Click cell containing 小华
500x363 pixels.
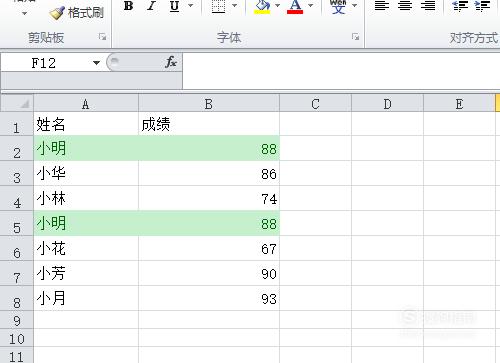[86, 173]
